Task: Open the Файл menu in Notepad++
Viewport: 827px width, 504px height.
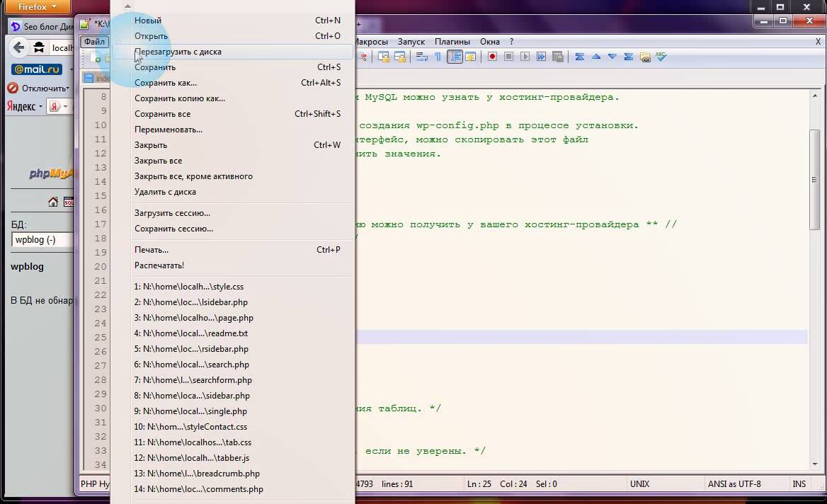Action: (x=94, y=42)
